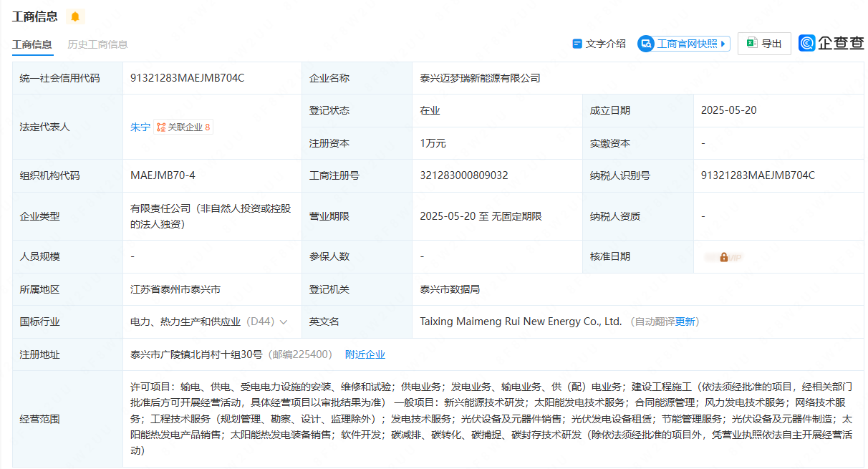Expand the 国标行业 industry chevron
Image resolution: width=868 pixels, height=469 pixels.
[x=284, y=322]
